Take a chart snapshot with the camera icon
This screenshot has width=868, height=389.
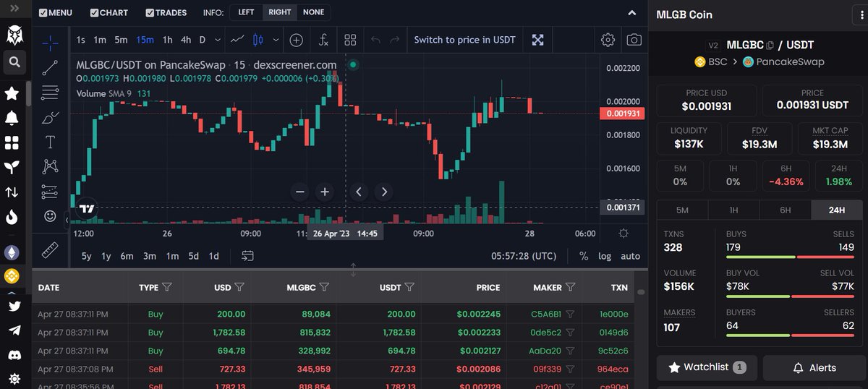[x=634, y=40]
